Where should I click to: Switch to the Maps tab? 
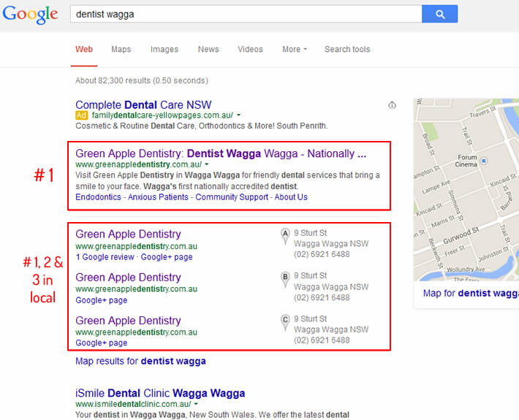pyautogui.click(x=121, y=49)
